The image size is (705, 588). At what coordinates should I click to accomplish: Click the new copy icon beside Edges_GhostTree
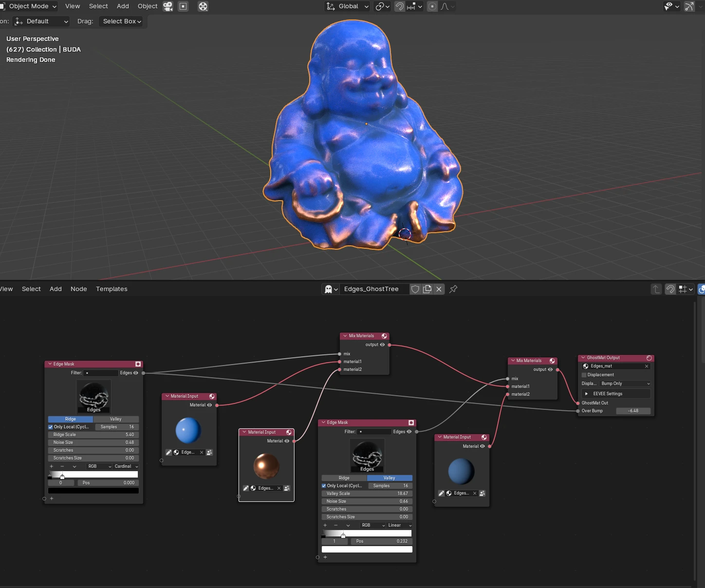pos(427,289)
